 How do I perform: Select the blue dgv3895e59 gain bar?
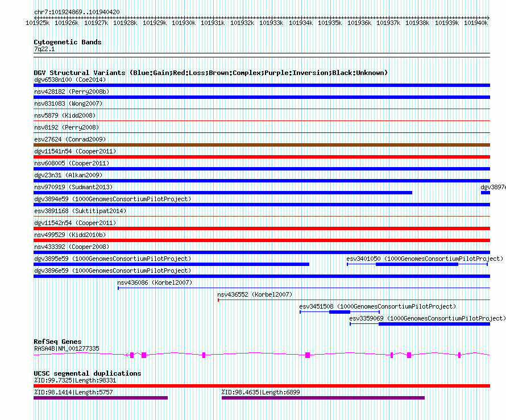coord(171,264)
